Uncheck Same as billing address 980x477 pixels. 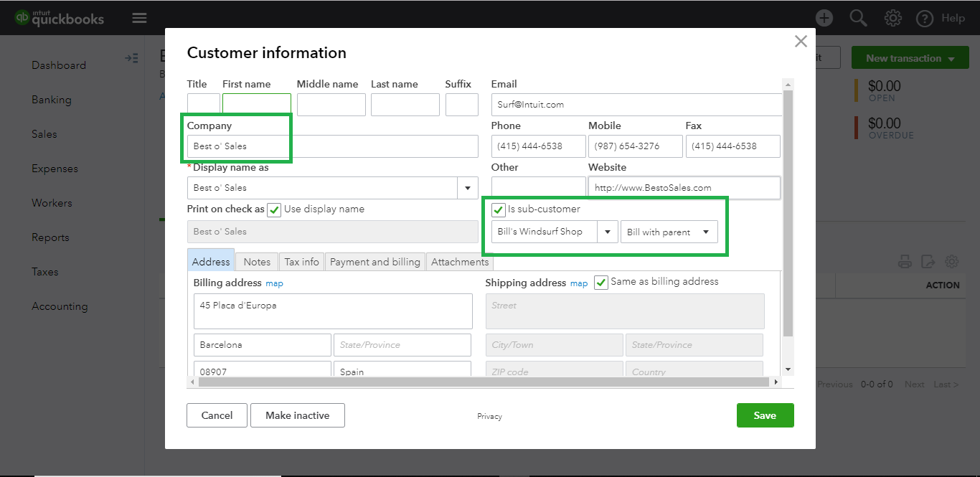click(601, 283)
